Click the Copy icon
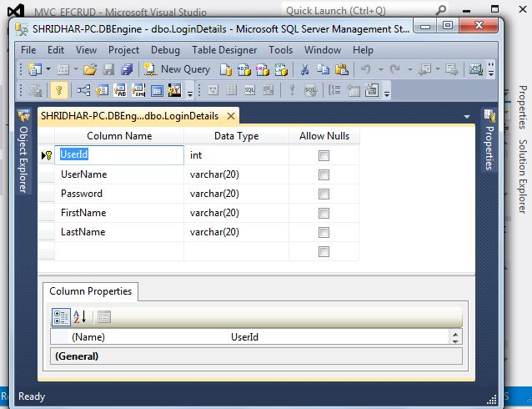Screen dimensions: 532x409 tap(323, 69)
